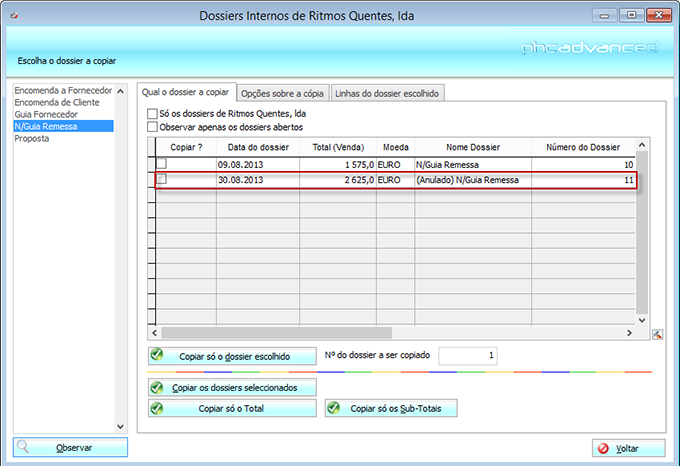The height and width of the screenshot is (466, 680).
Task: Click 'Copiar os dossiers seleccionados' button
Action: tap(232, 388)
